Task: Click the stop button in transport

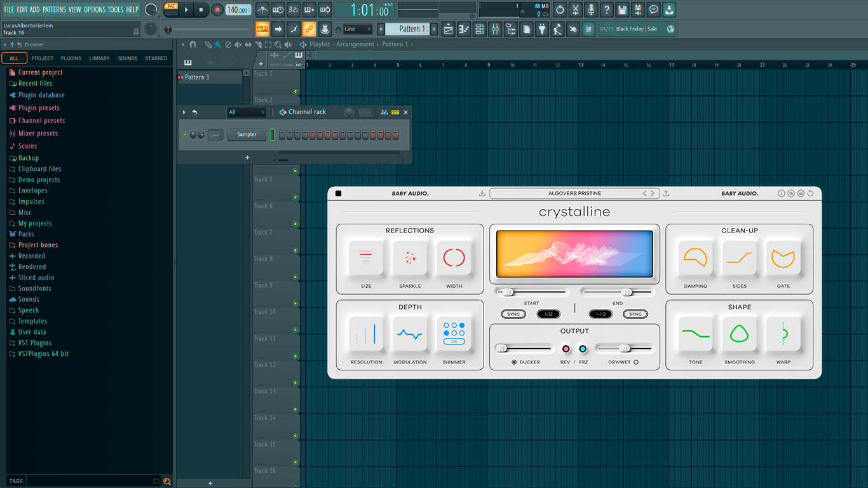Action: tap(201, 10)
